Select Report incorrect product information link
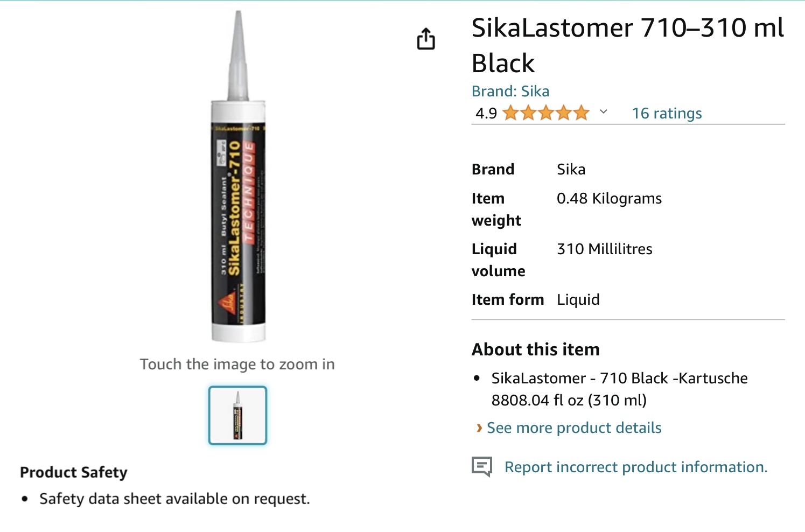Viewport: 805px width, 532px height. coord(635,467)
